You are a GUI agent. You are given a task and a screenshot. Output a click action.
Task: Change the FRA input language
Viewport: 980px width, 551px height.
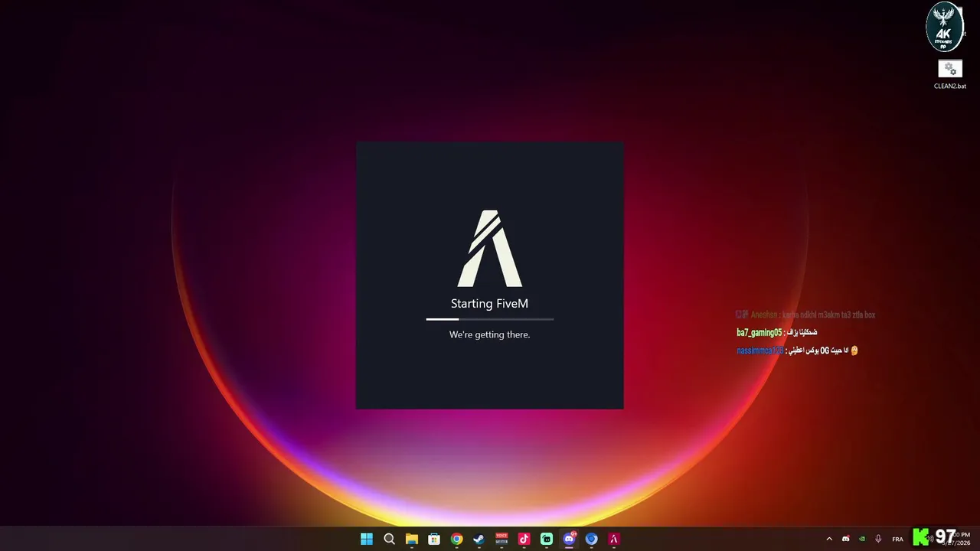[x=897, y=539]
